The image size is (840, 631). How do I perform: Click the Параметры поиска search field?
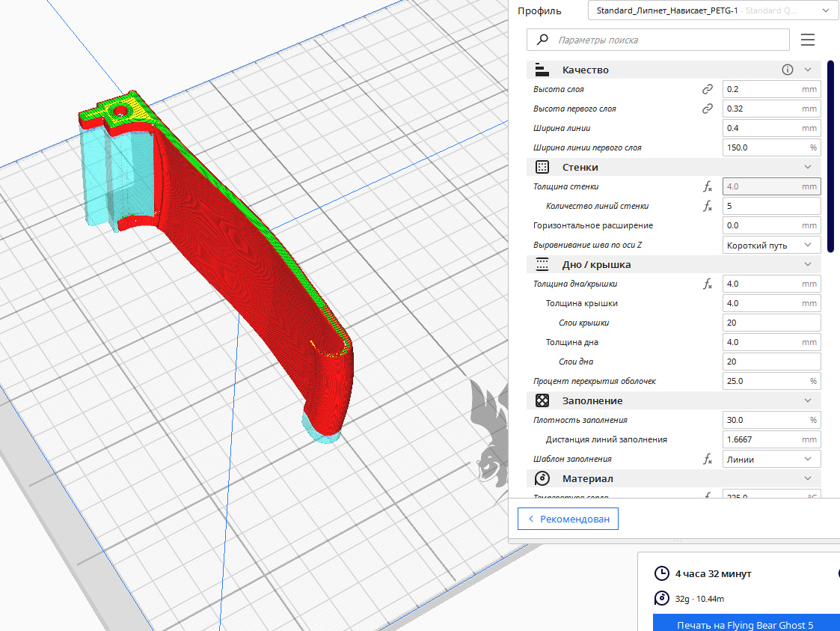tap(657, 40)
